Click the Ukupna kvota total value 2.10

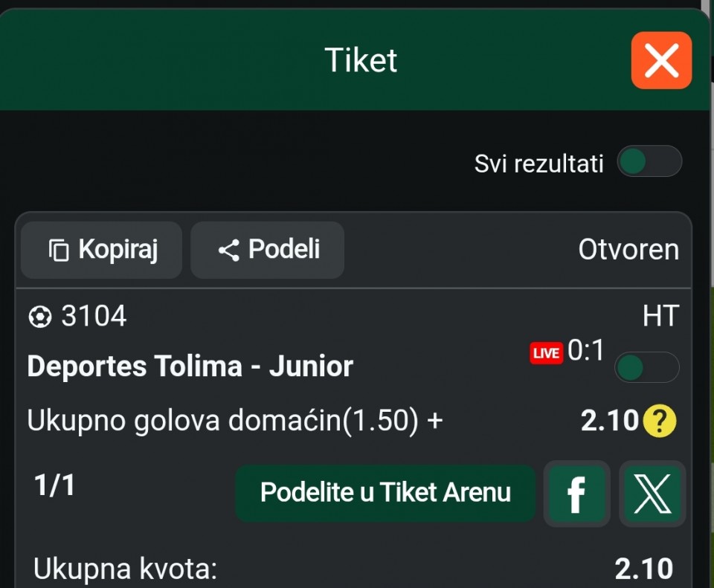(643, 569)
